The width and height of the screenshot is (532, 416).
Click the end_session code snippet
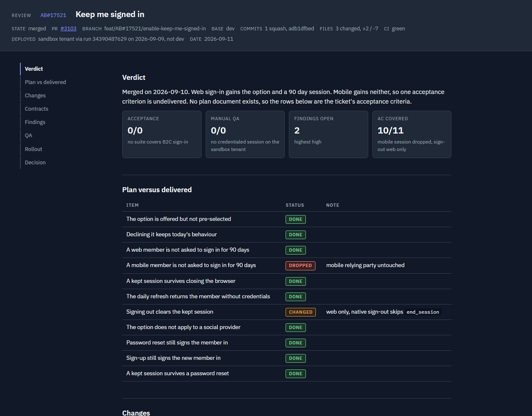point(423,312)
